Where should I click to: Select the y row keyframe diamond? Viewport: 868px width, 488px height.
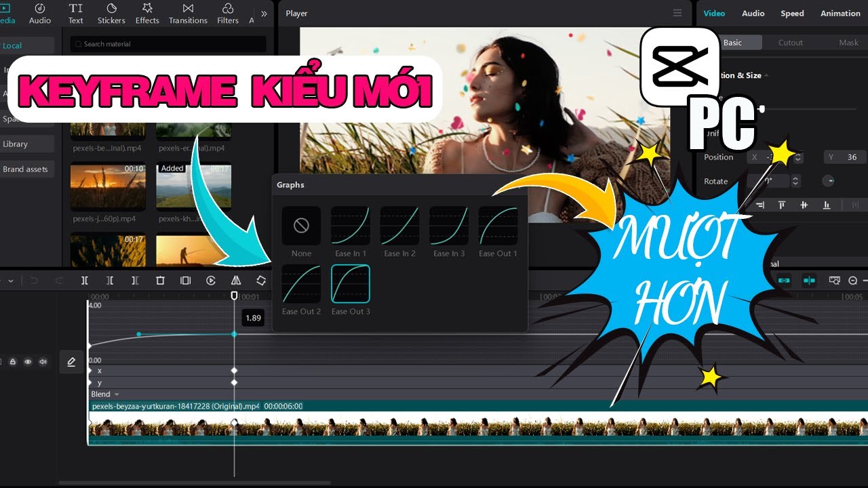(x=234, y=382)
